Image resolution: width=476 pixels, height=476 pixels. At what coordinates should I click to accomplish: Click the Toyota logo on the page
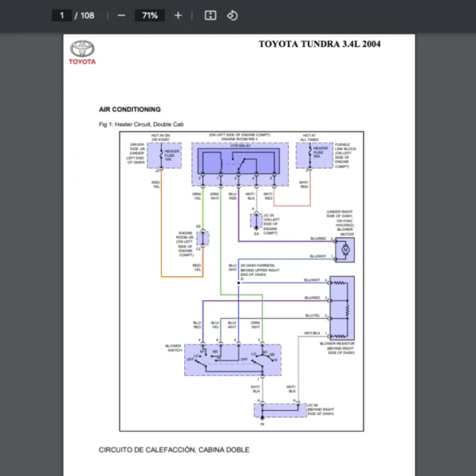click(x=82, y=52)
